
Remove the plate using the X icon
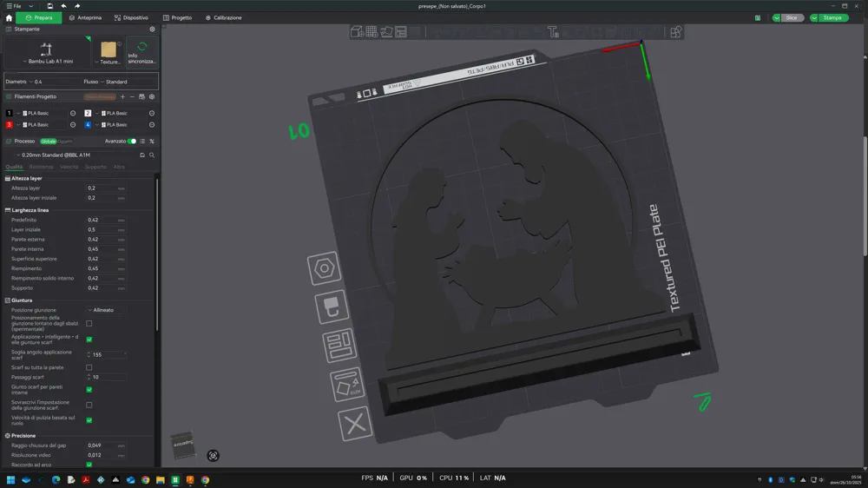pyautogui.click(x=355, y=424)
